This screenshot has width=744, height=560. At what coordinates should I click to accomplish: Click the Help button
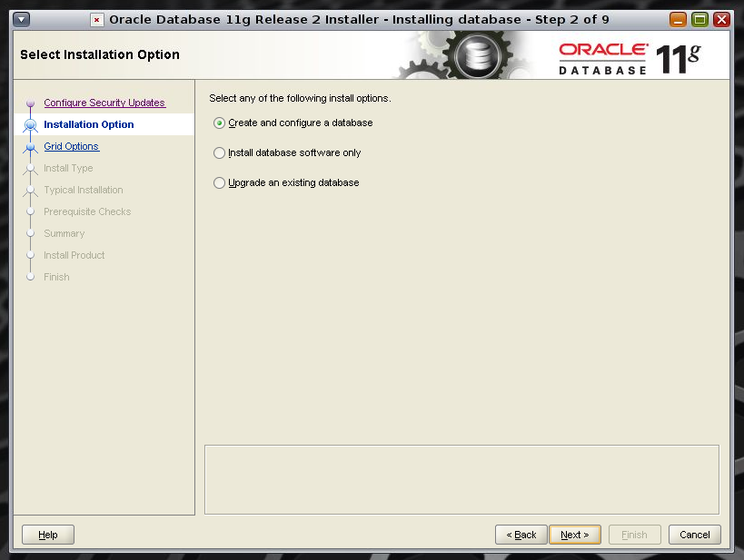[x=48, y=535]
